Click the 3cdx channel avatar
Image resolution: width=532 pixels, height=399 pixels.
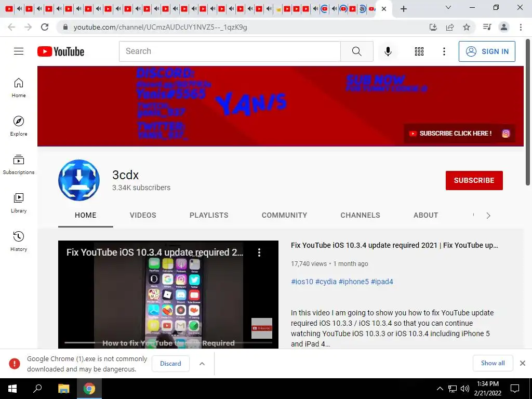coord(79,180)
